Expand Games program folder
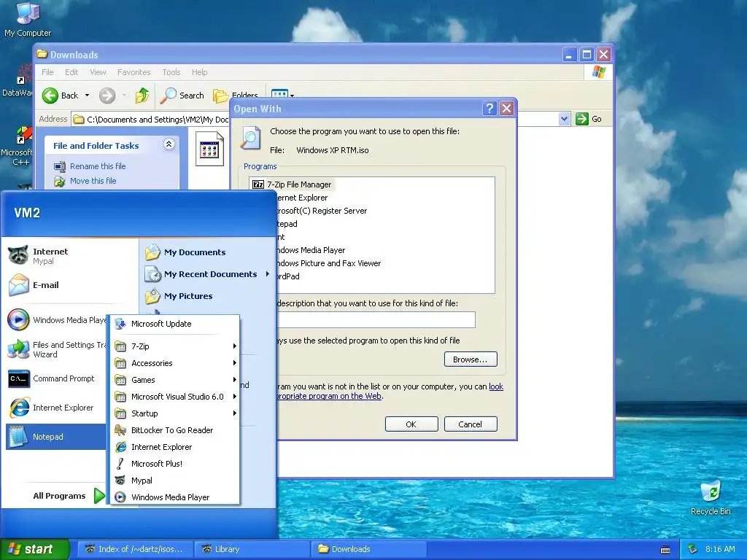 click(x=175, y=380)
